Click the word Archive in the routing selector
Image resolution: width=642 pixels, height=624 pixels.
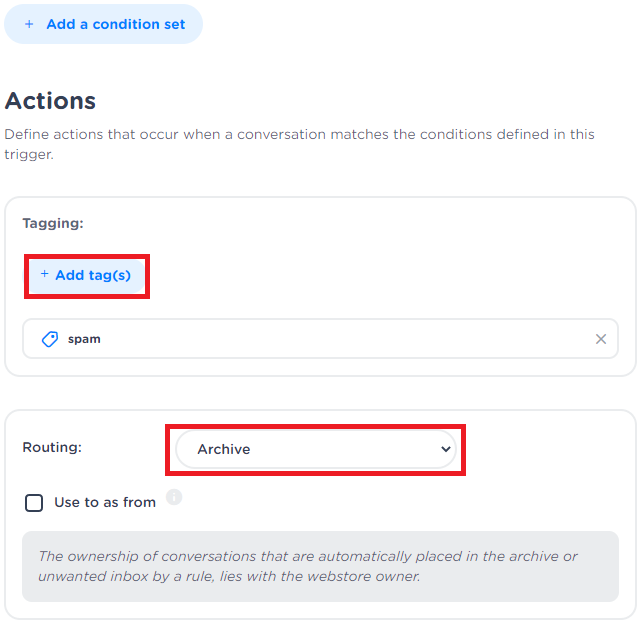tap(224, 450)
